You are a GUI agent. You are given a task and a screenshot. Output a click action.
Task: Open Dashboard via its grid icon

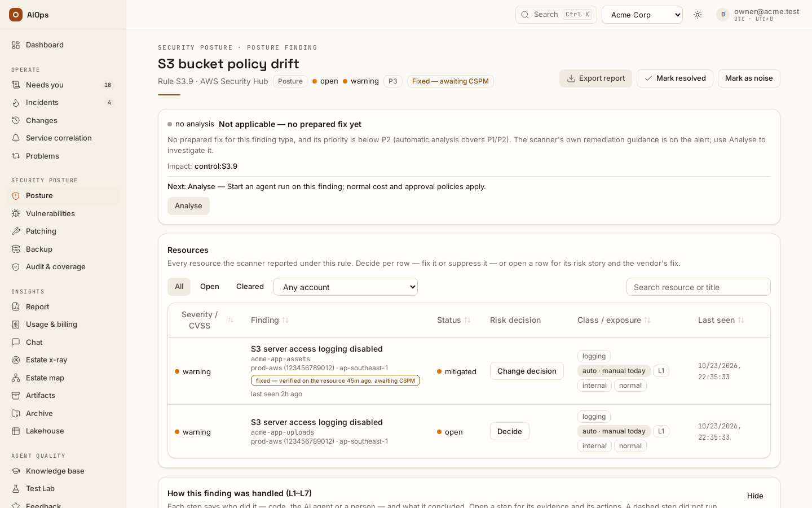(x=16, y=45)
